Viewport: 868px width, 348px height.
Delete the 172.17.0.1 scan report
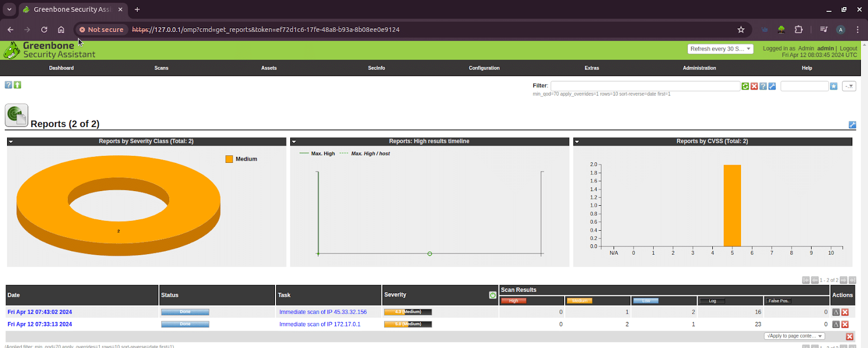(x=845, y=324)
